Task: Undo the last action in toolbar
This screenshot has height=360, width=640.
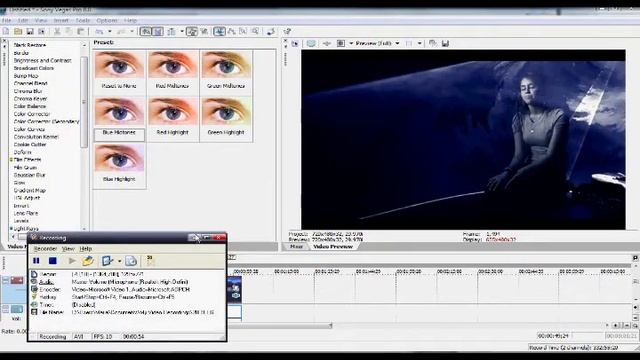Action: coord(99,31)
